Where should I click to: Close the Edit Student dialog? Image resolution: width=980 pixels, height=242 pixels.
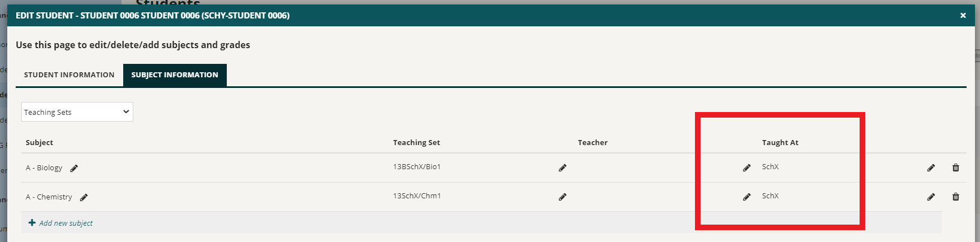(x=963, y=15)
